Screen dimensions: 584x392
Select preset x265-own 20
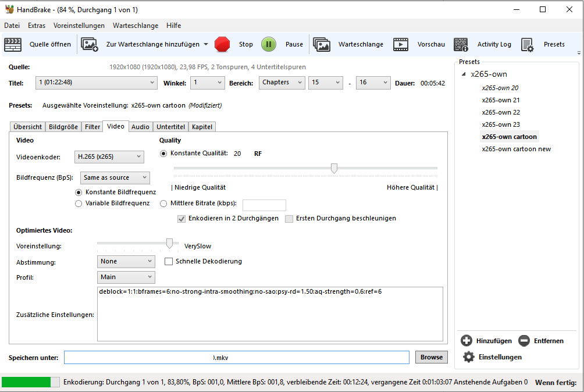click(x=500, y=88)
